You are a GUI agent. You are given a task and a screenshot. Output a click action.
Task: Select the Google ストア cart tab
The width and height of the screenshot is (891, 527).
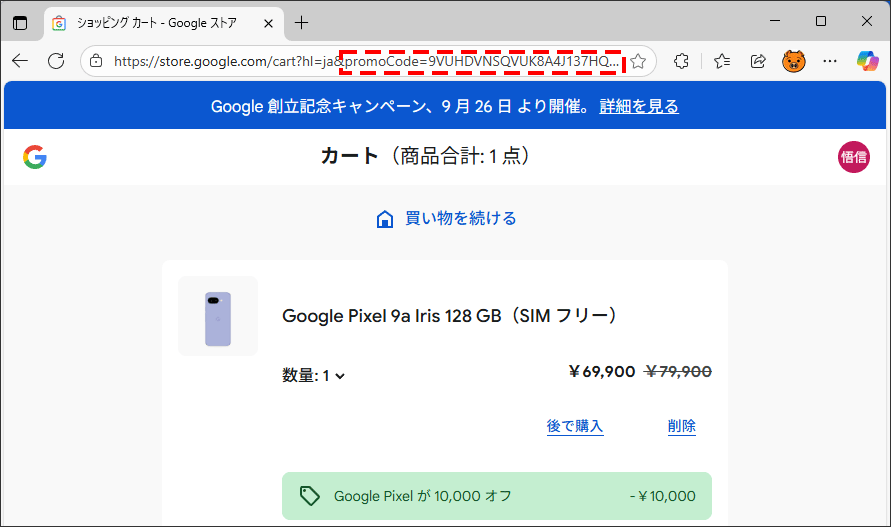pos(160,22)
